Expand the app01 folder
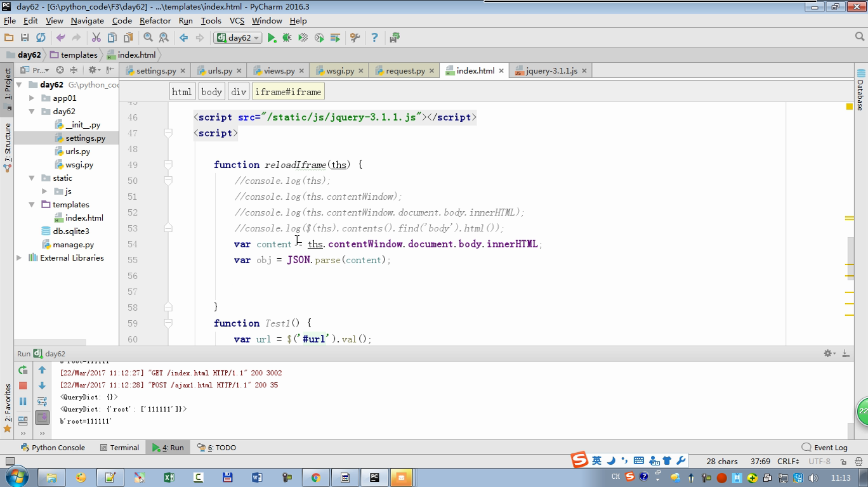 point(32,98)
